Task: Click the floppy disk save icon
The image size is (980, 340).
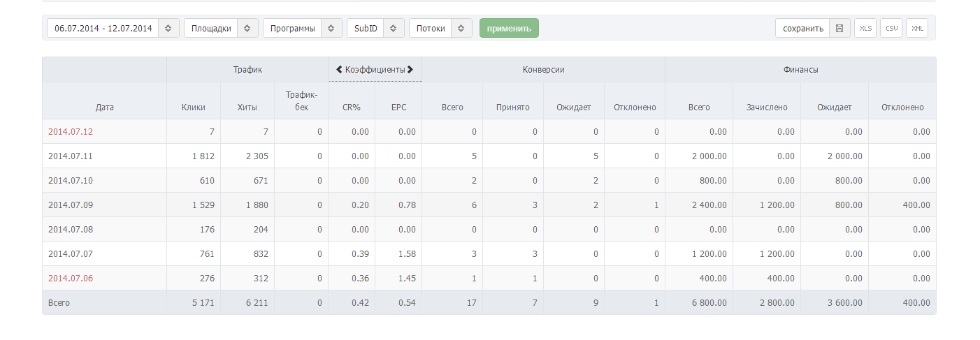Action: [840, 29]
